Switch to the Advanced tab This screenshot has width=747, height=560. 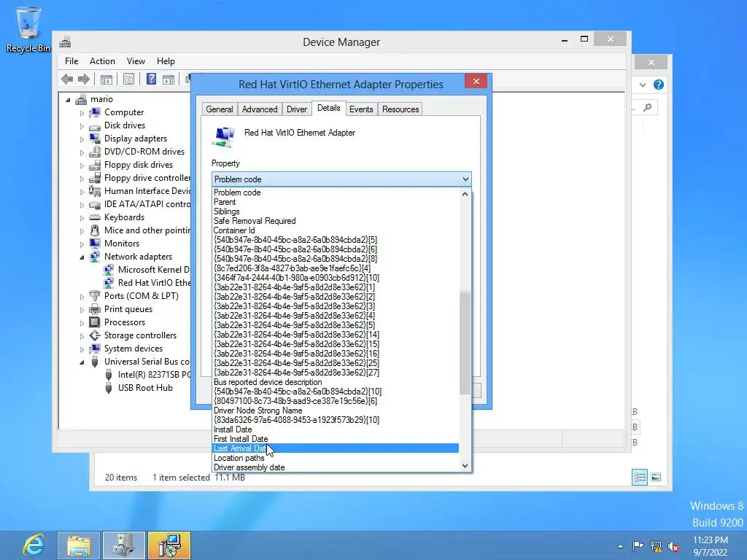coord(260,109)
